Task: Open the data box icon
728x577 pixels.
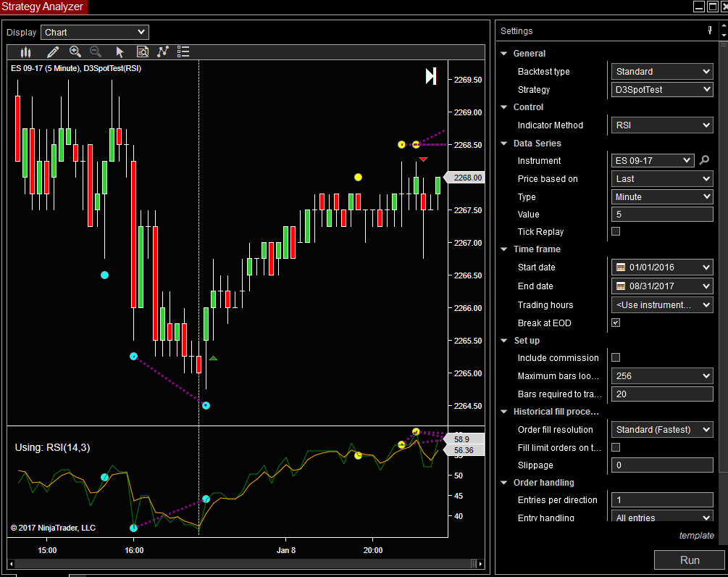Action: (x=143, y=52)
